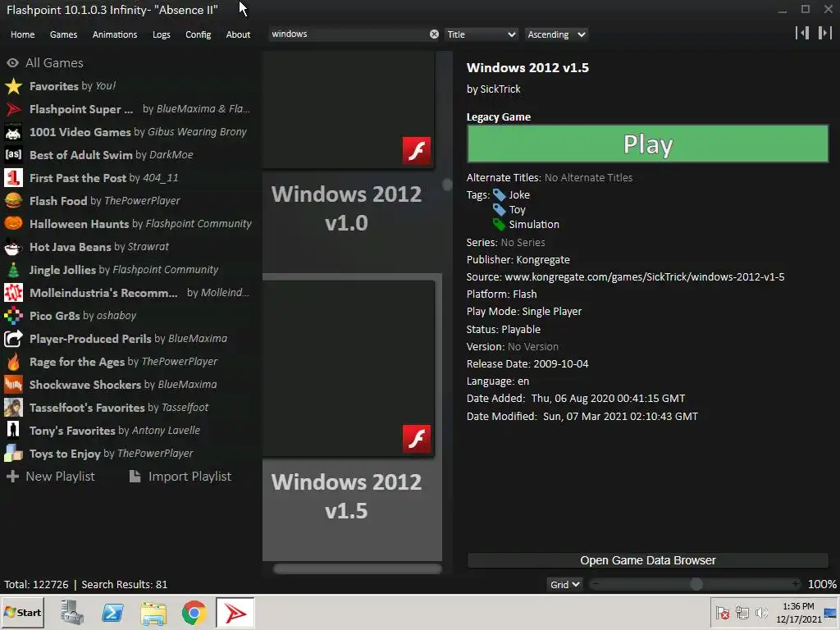Click the Flash logo on Windows 2012 v1.5
The width and height of the screenshot is (840, 630).
point(416,439)
